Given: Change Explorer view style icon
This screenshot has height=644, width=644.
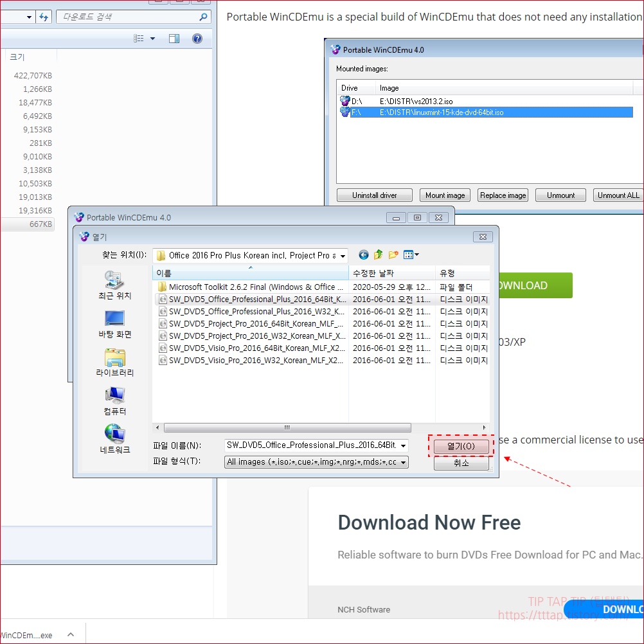Looking at the screenshot, I should coord(138,39).
